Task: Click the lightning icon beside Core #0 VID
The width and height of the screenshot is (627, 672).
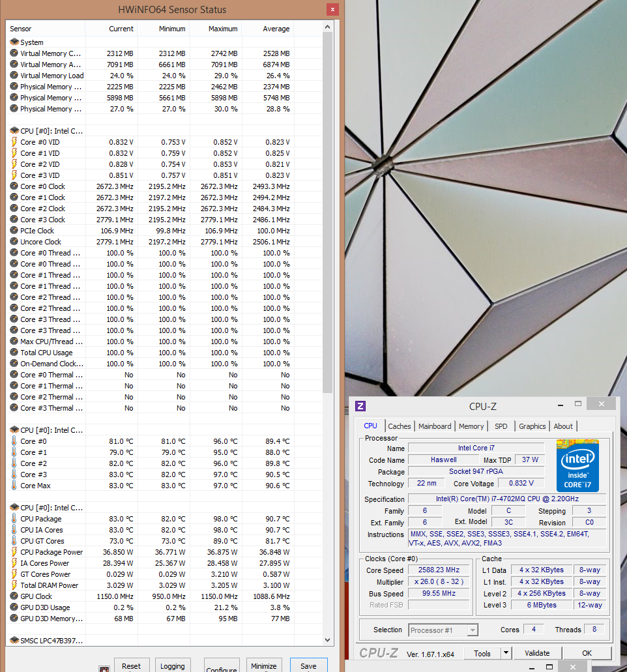Action: tap(14, 142)
